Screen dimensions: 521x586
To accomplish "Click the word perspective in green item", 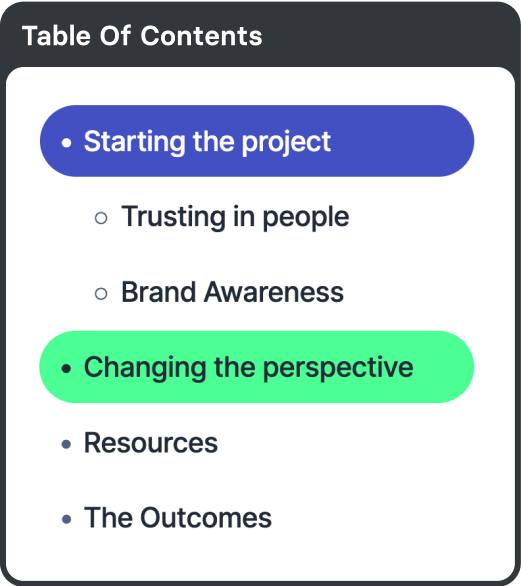I will click(338, 368).
